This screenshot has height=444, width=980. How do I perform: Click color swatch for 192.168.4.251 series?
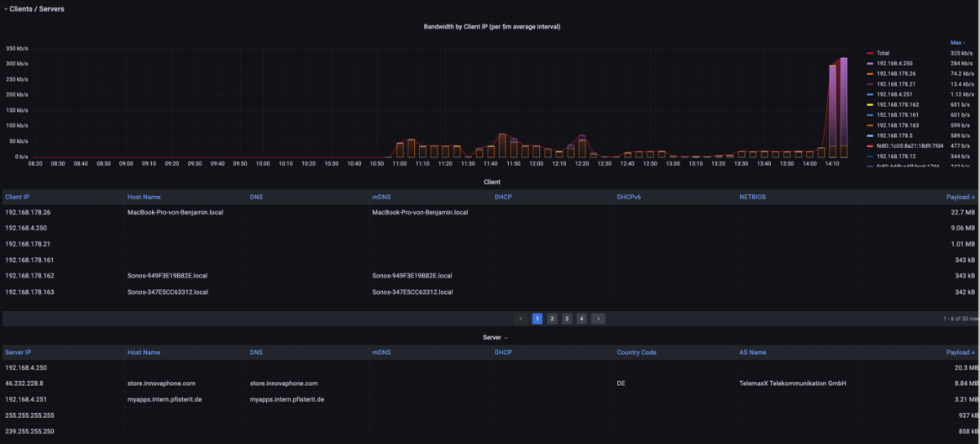pyautogui.click(x=870, y=94)
